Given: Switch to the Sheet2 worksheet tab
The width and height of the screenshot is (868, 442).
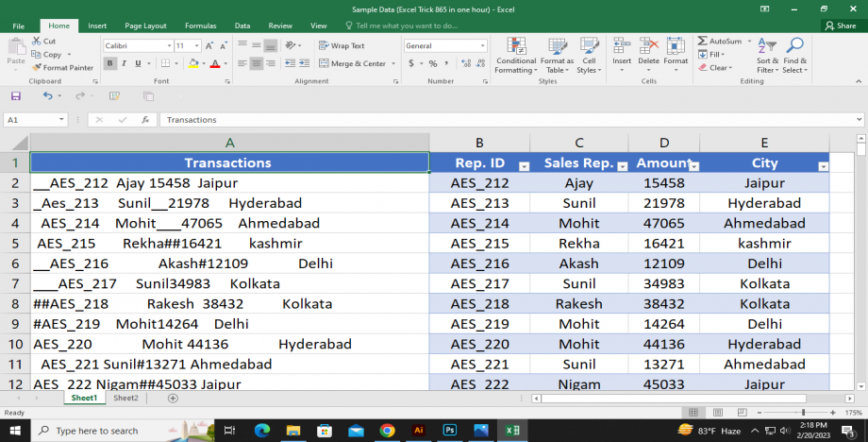Looking at the screenshot, I should click(125, 399).
